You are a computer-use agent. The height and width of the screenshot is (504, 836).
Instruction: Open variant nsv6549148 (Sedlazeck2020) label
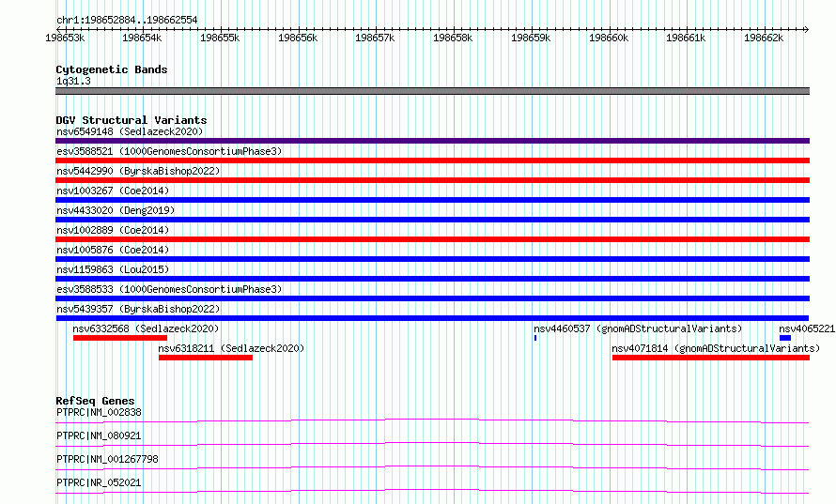point(130,131)
